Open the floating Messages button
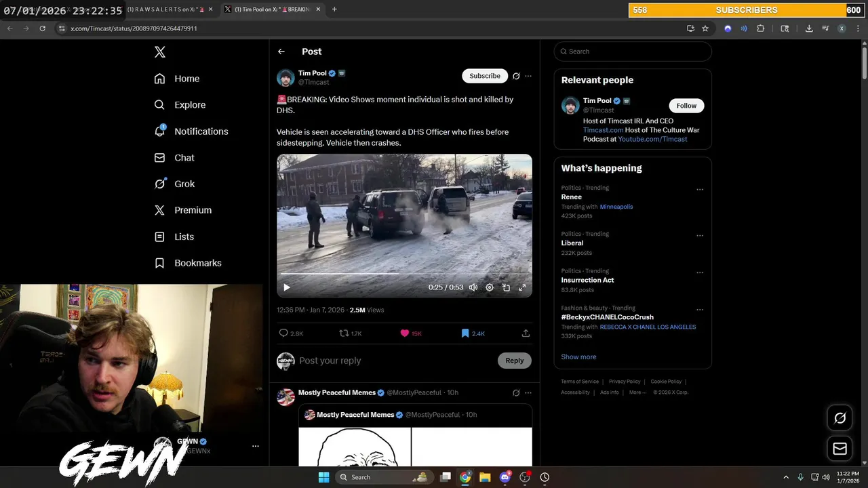This screenshot has height=488, width=868. point(840,449)
